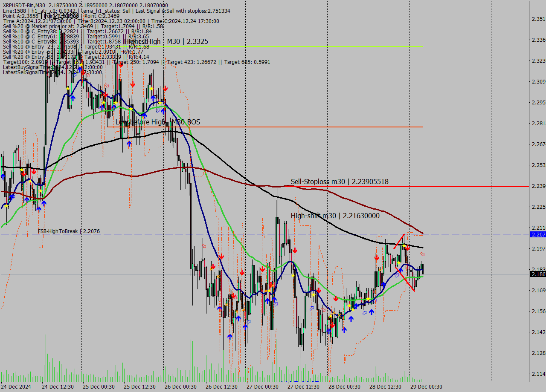Click 2.253 on the price axis
546x392 pixels.
tap(539, 165)
